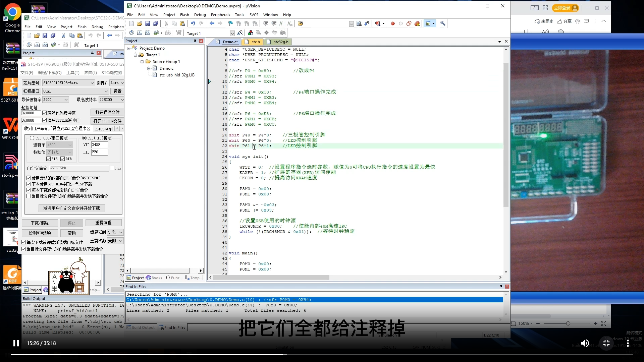Open the Configuration wrench icon
Viewport: 644px width, 362px height.
coord(443,23)
